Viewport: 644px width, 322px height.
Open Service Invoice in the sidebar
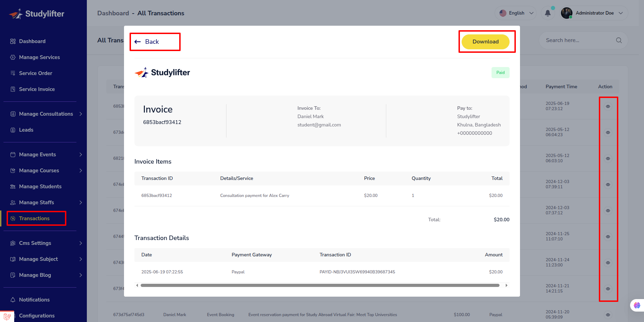click(x=37, y=89)
